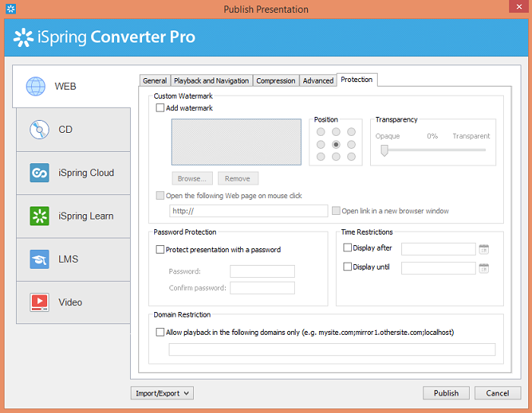Click the Remove watermark button

[238, 178]
